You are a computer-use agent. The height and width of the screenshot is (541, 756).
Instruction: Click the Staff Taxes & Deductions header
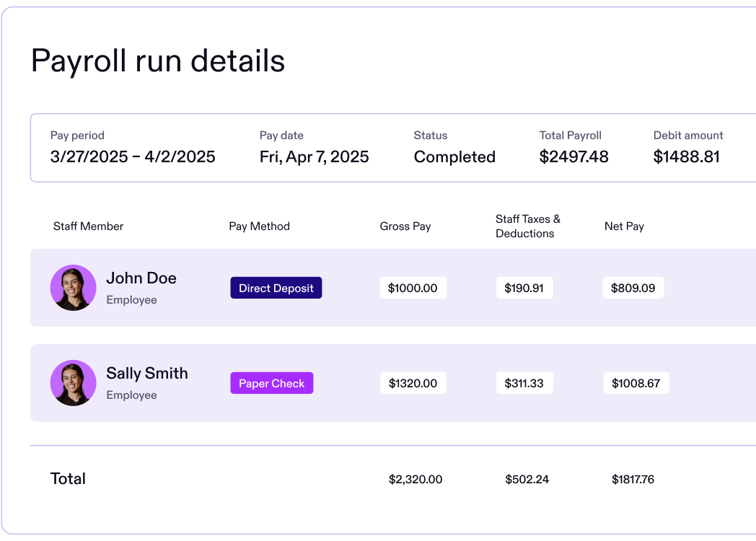pos(528,226)
